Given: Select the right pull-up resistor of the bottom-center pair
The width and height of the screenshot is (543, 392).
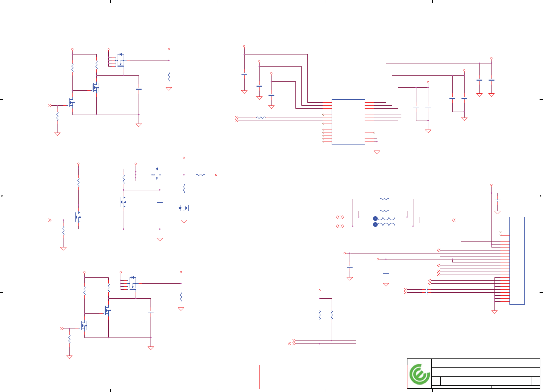Looking at the screenshot, I should (332, 315).
